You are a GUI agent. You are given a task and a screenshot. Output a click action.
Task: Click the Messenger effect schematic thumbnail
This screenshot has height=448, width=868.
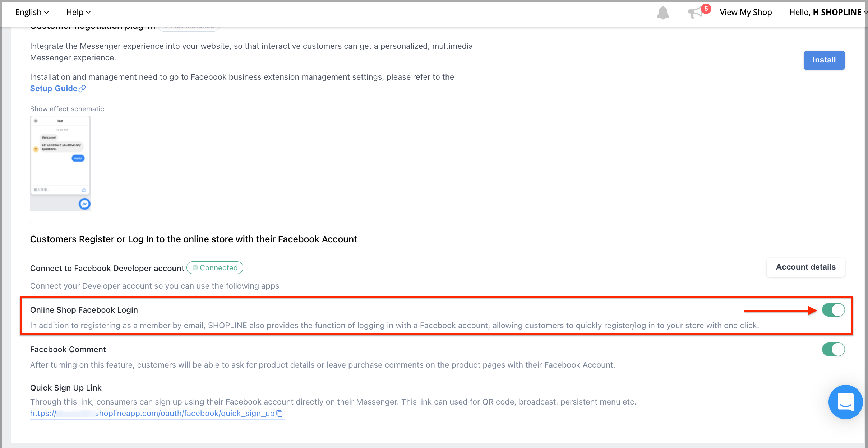(x=60, y=163)
